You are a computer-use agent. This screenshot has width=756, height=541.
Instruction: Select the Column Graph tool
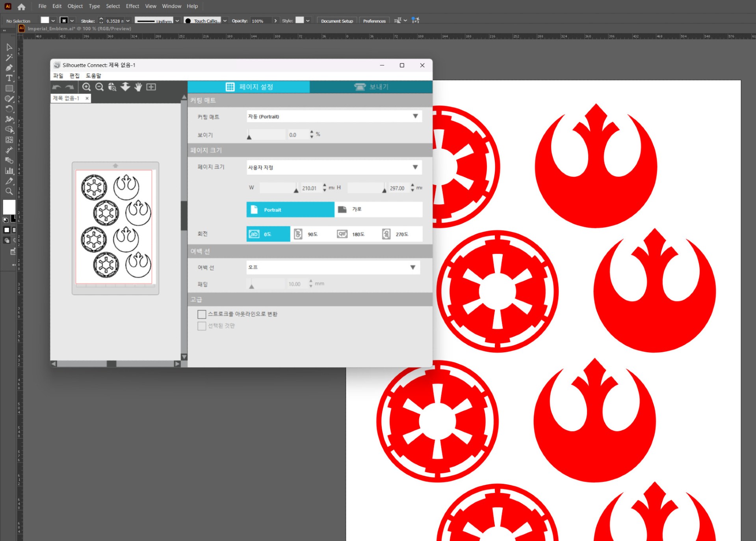click(9, 171)
